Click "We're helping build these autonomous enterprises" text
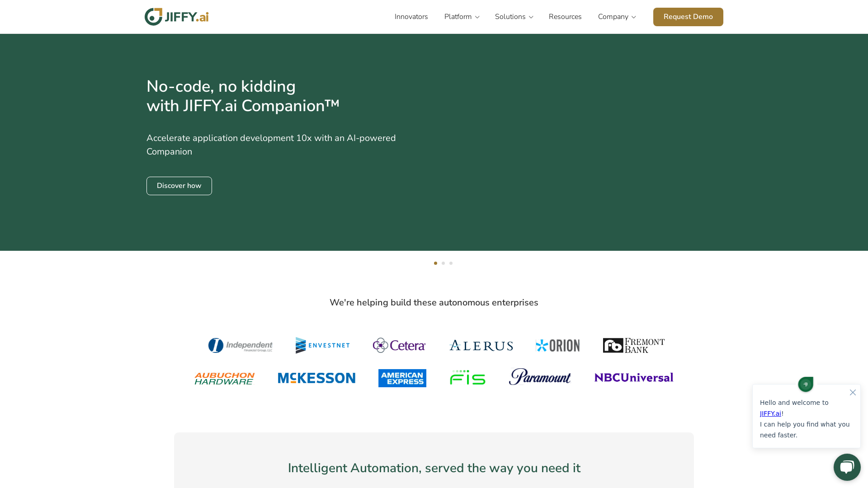 (434, 303)
